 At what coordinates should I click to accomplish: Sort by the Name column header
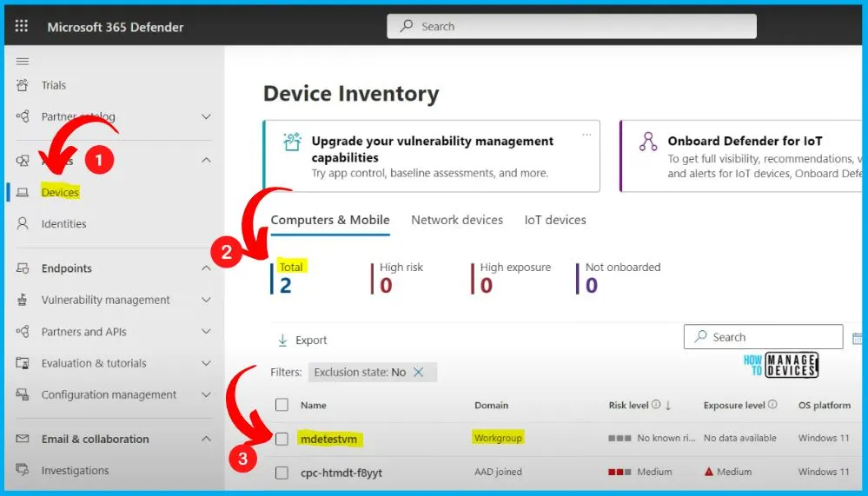pyautogui.click(x=314, y=405)
